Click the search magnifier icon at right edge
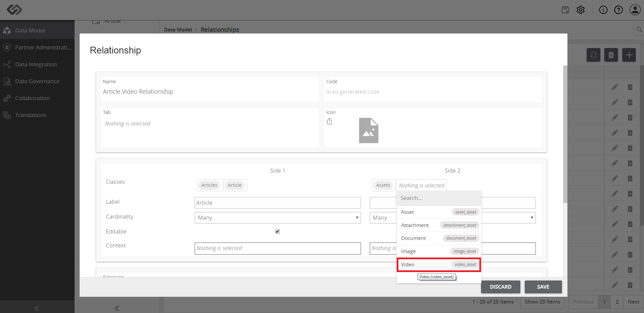 639,29
